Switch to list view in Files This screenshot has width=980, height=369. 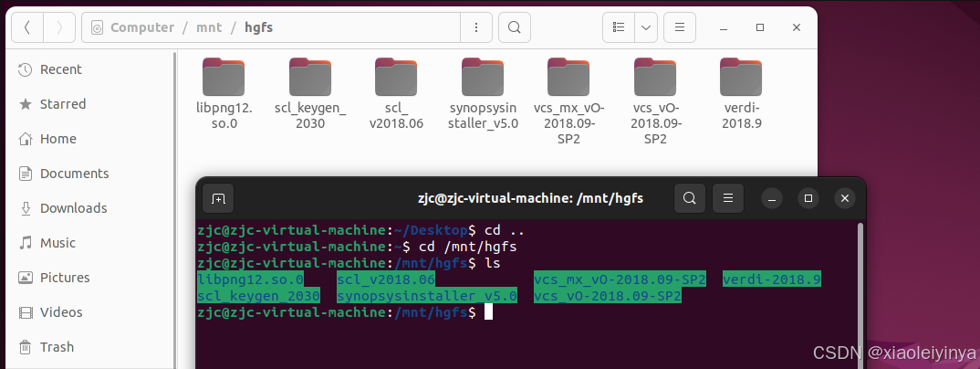point(619,27)
